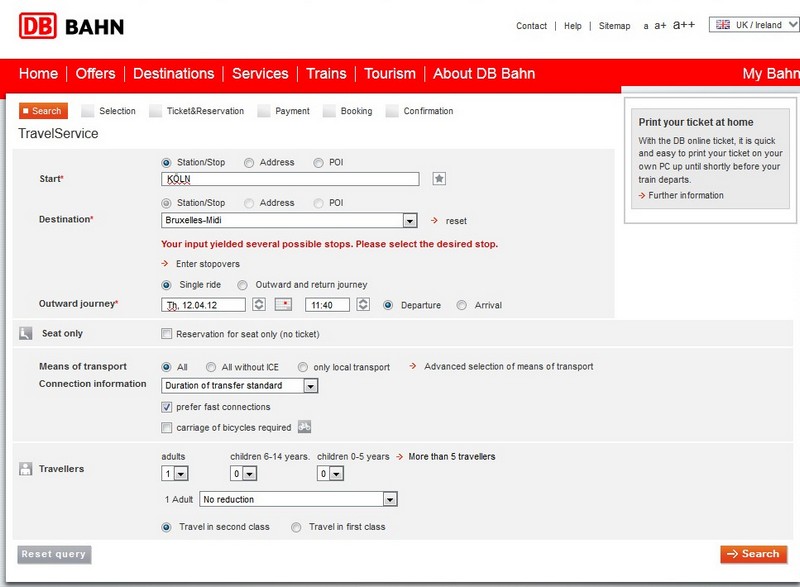The image size is (800, 587).
Task: Tick Reservation for seat only checkbox
Action: (166, 334)
